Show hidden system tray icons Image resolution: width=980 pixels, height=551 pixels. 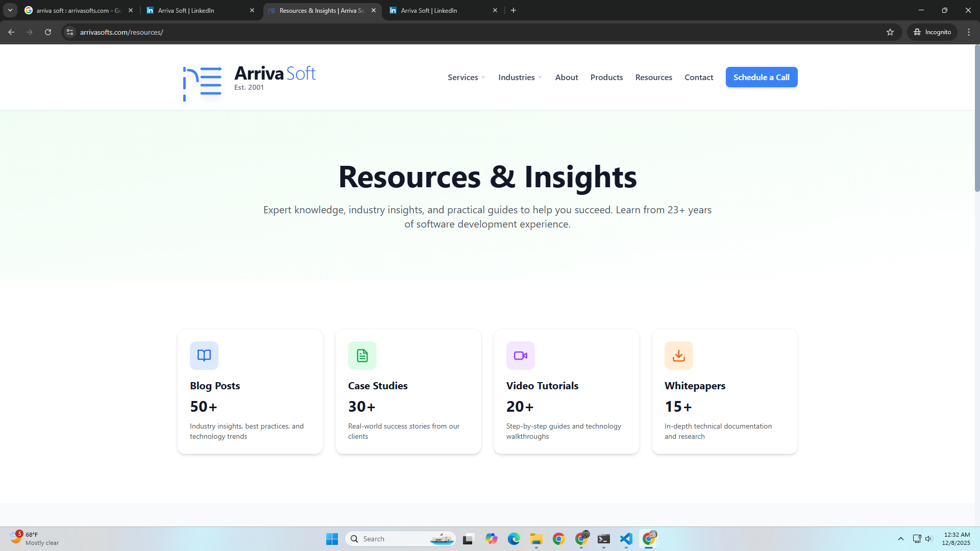coord(901,539)
